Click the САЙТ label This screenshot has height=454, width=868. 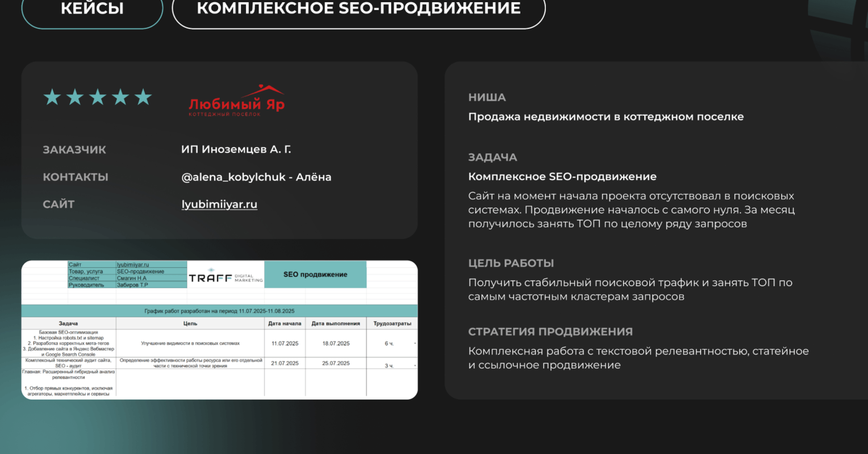tap(59, 204)
